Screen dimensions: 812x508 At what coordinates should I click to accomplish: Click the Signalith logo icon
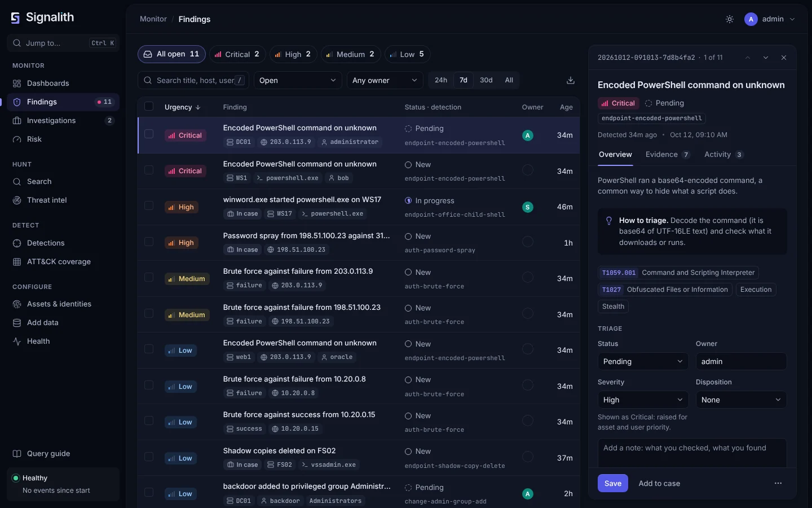click(x=15, y=18)
